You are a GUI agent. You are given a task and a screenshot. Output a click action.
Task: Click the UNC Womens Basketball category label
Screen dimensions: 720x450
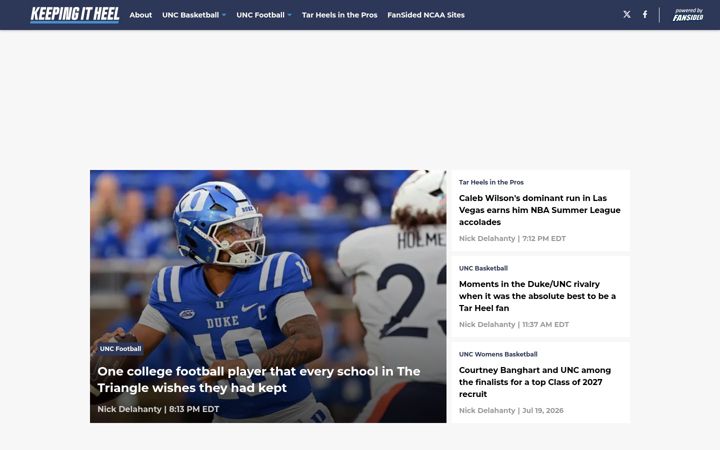(498, 354)
